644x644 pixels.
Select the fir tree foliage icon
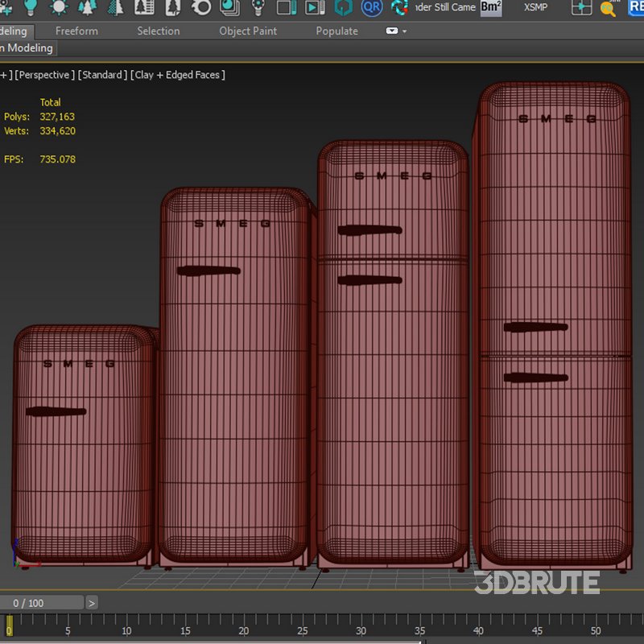click(x=114, y=10)
